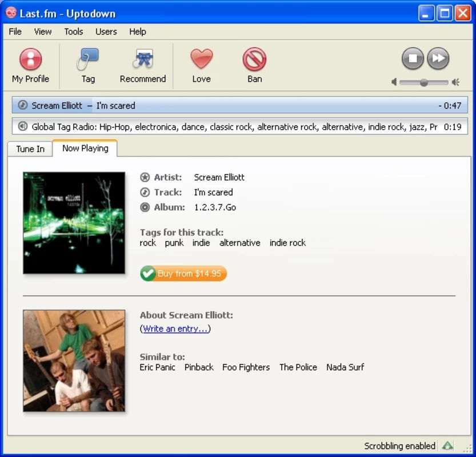Click the Artist star icon
Screen dimensions: 476x457
pyautogui.click(x=145, y=177)
